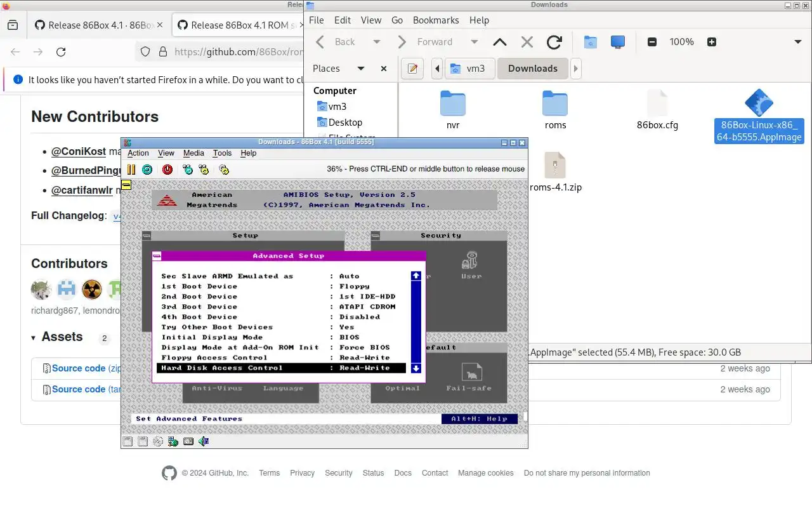
Task: Send Ctrl+Alt+Del via green-key toolbar icon
Action: [x=188, y=170]
